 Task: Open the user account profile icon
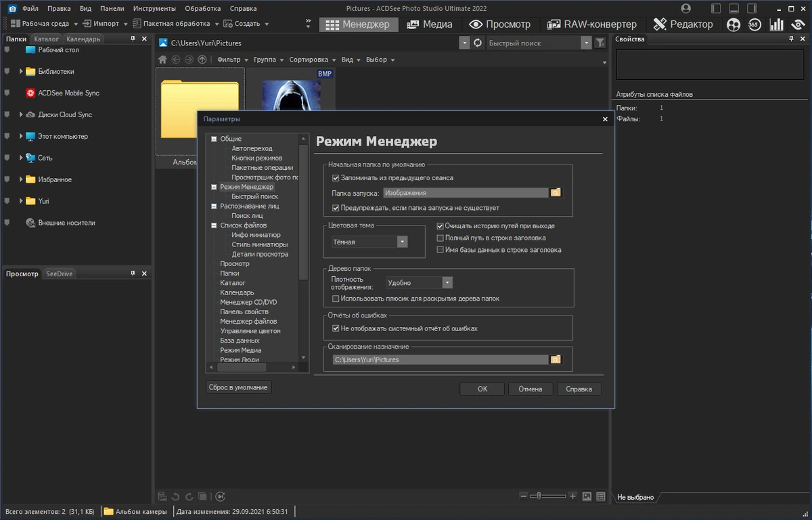click(686, 9)
